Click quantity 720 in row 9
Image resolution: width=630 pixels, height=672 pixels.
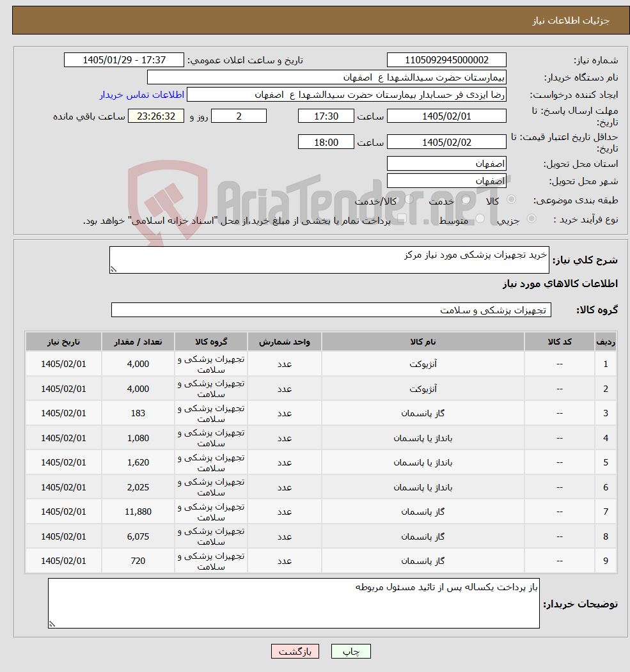138,561
